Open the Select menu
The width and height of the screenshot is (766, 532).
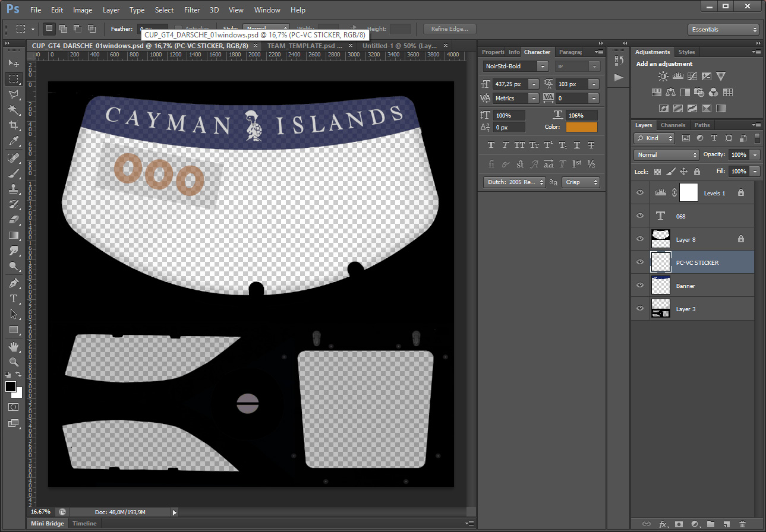pyautogui.click(x=164, y=10)
